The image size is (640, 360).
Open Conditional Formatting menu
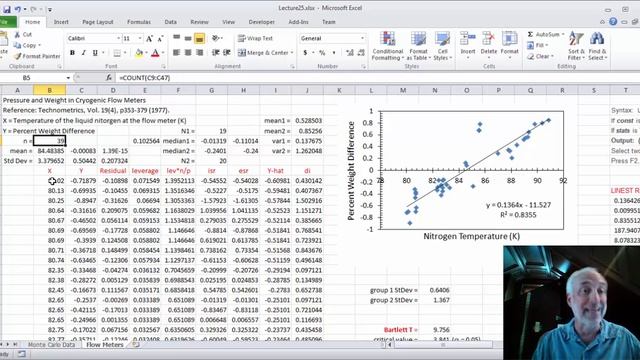tap(387, 46)
